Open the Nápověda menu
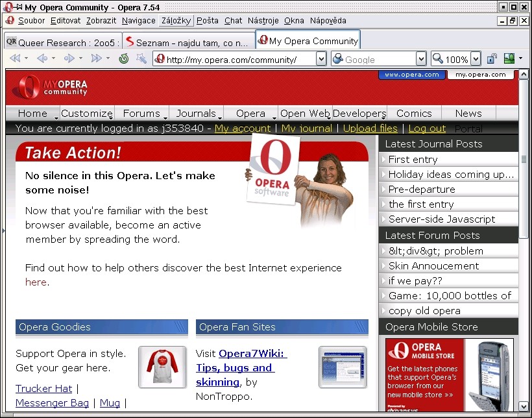The width and height of the screenshot is (532, 418). [328, 21]
